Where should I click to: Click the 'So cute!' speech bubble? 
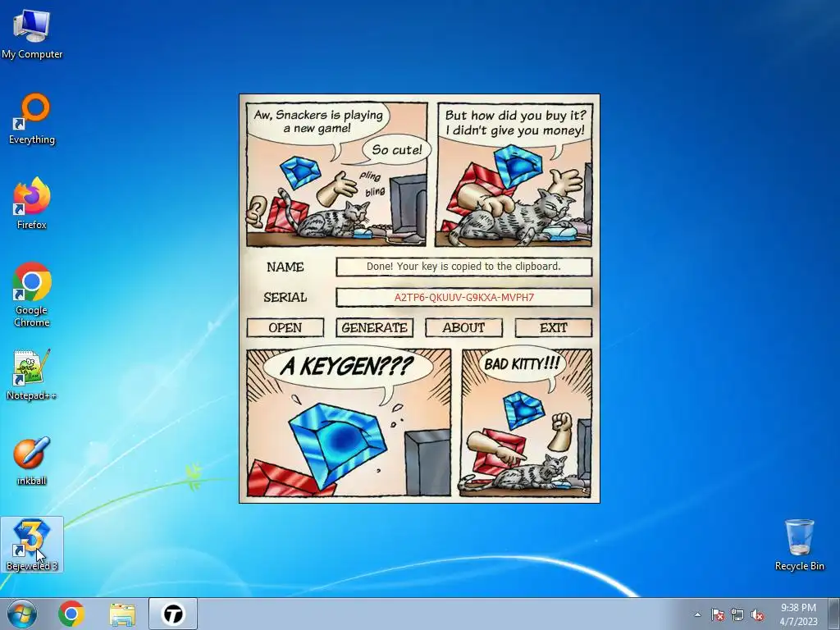pyautogui.click(x=397, y=149)
